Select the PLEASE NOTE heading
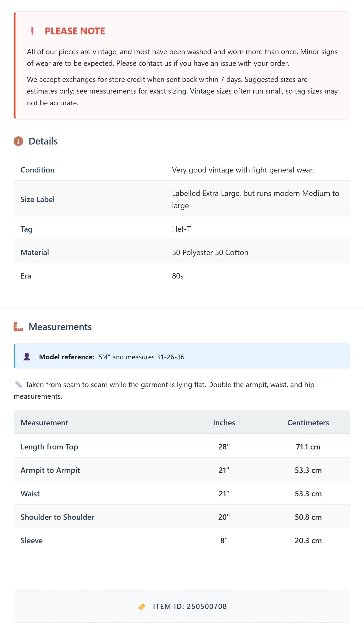 (75, 31)
